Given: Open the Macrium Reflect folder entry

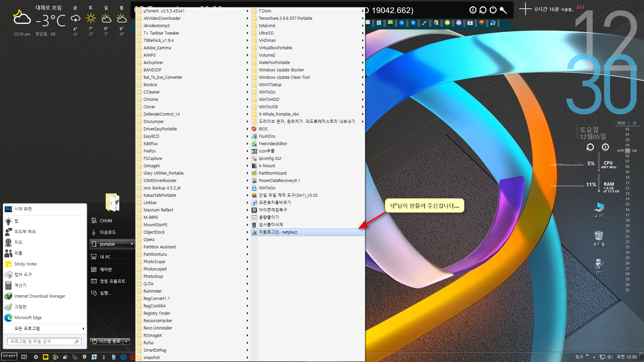Looking at the screenshot, I should [193, 210].
